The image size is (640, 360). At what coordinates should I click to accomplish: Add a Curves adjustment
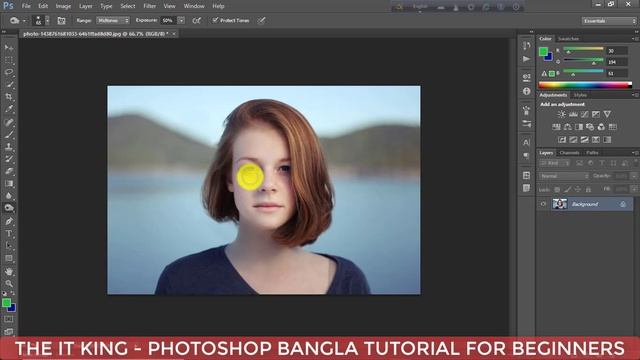coord(584,114)
